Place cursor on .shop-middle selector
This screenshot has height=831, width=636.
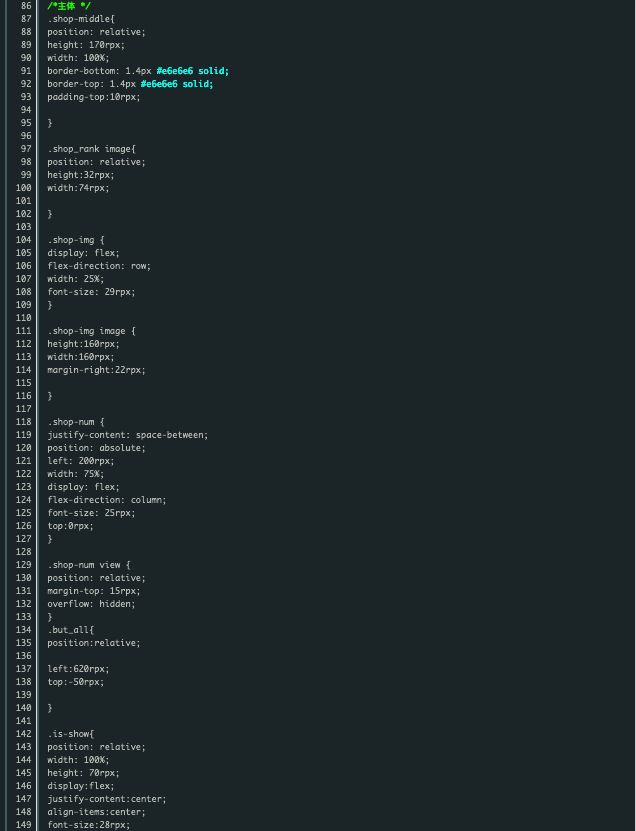tap(80, 19)
